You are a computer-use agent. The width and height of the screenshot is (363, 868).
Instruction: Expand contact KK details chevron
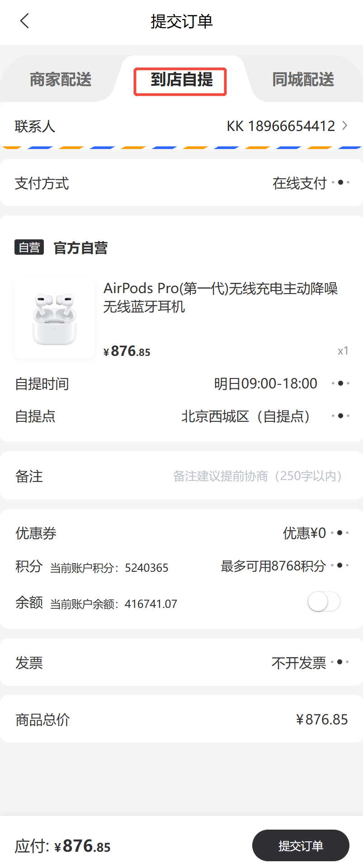coord(345,126)
